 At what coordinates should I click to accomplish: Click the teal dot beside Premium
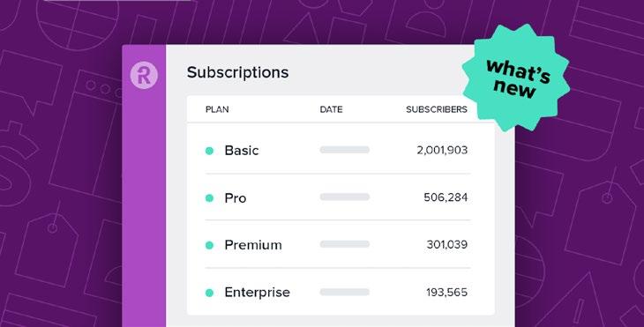pyautogui.click(x=209, y=245)
